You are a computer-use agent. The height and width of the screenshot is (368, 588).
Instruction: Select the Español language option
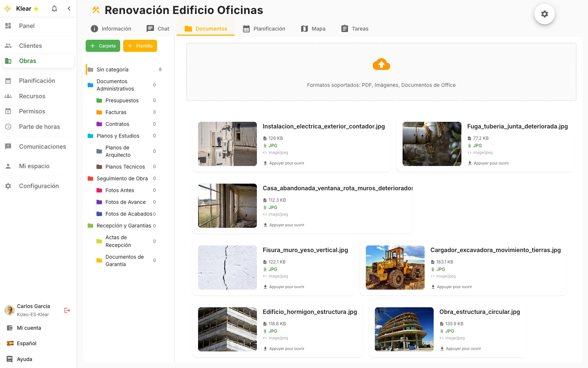click(x=26, y=343)
